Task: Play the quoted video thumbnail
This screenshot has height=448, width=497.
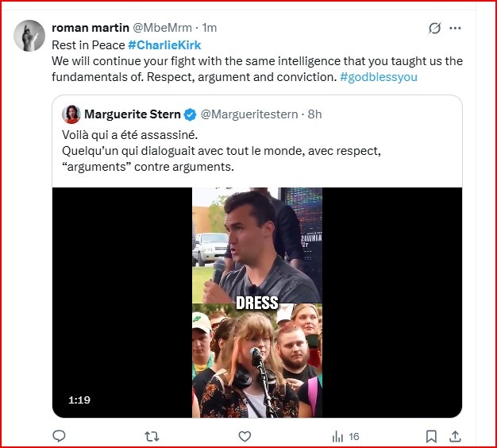Action: (x=256, y=302)
